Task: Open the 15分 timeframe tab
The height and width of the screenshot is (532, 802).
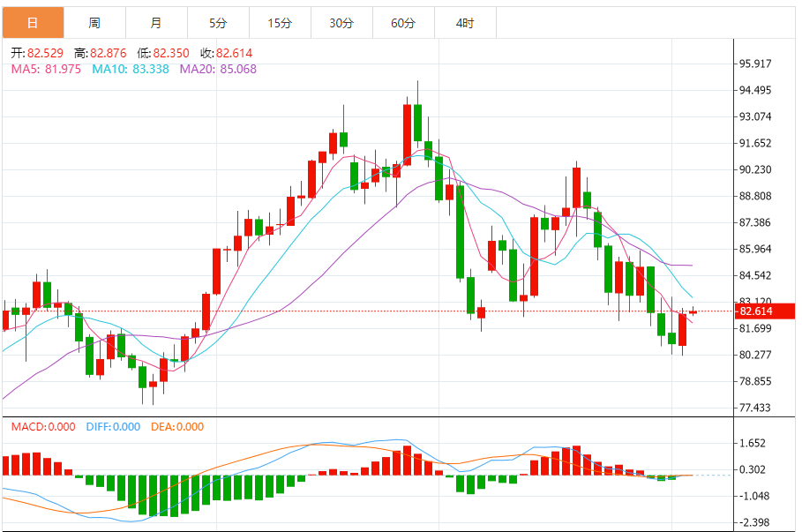Action: pyautogui.click(x=281, y=23)
